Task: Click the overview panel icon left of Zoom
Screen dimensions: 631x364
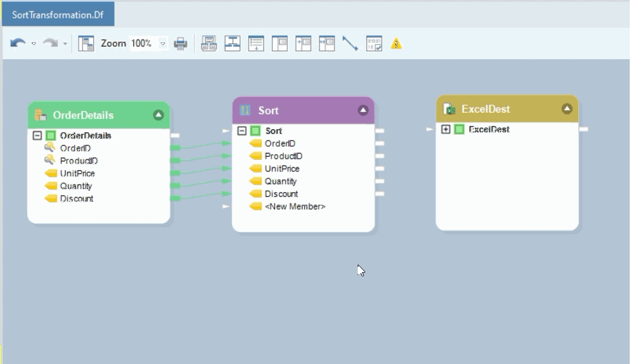Action: point(86,43)
